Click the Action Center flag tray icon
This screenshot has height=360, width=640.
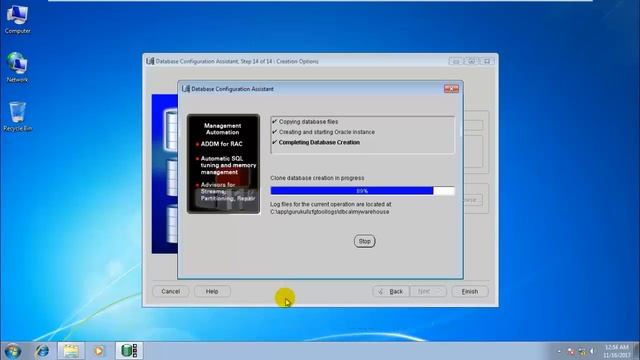(571, 351)
